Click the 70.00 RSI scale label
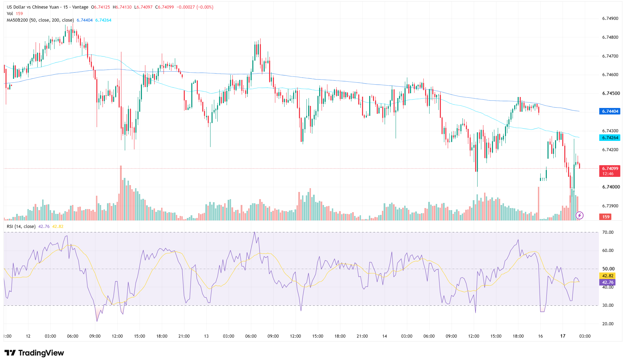The image size is (626, 364). tap(608, 232)
